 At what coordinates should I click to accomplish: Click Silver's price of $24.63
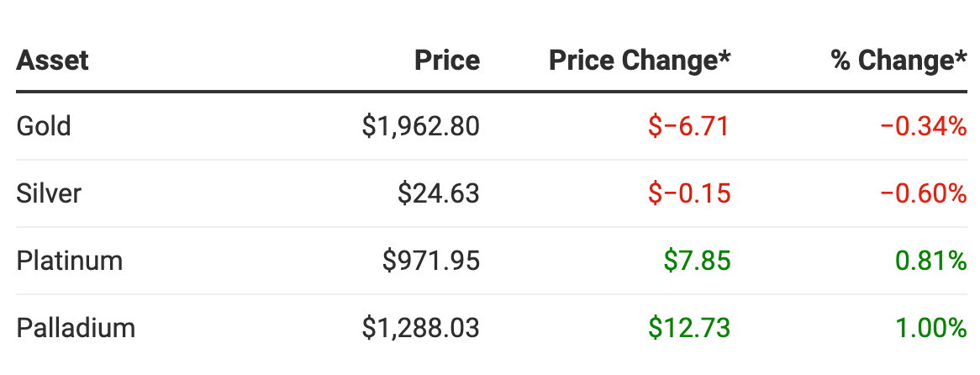[439, 194]
